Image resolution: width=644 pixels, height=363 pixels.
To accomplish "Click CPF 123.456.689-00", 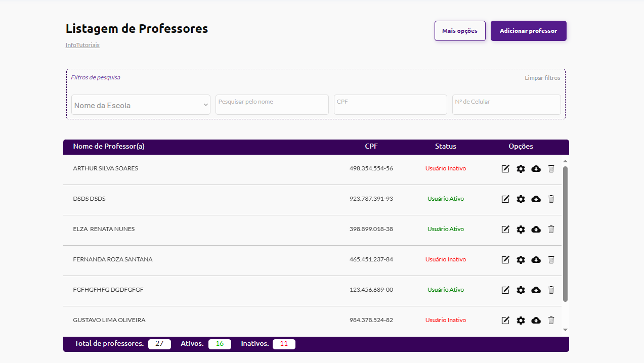I will (371, 290).
